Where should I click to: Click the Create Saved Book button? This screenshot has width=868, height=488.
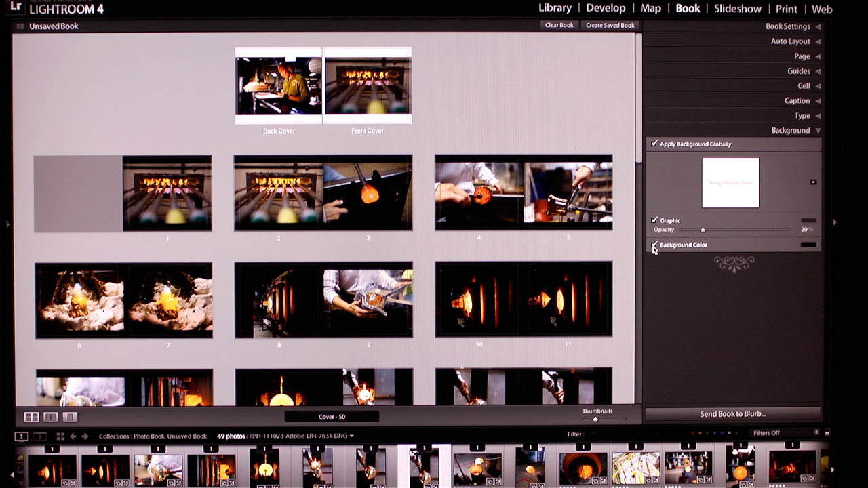(609, 25)
